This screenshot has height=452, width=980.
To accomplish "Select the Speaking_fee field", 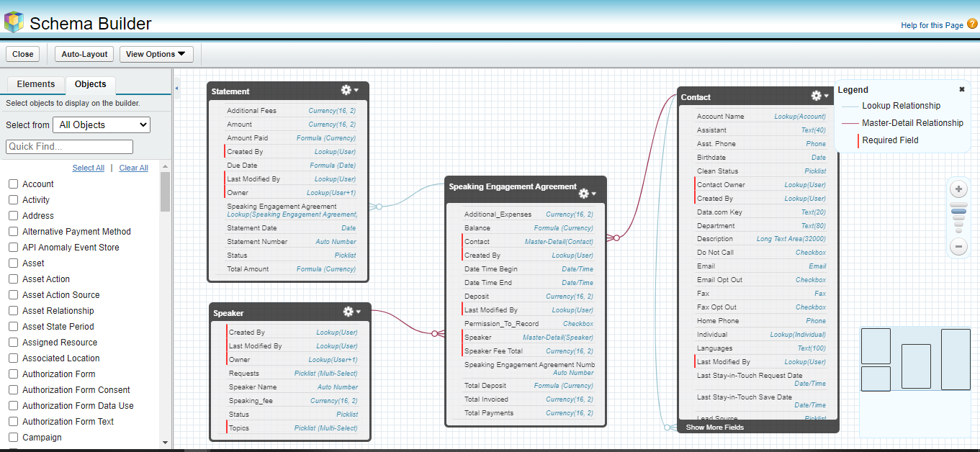I will click(292, 401).
